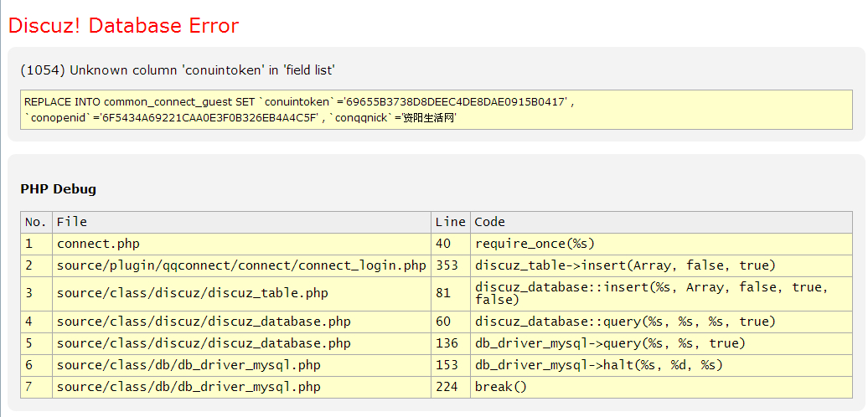Click line number 224 cell
The image size is (868, 417).
[447, 387]
